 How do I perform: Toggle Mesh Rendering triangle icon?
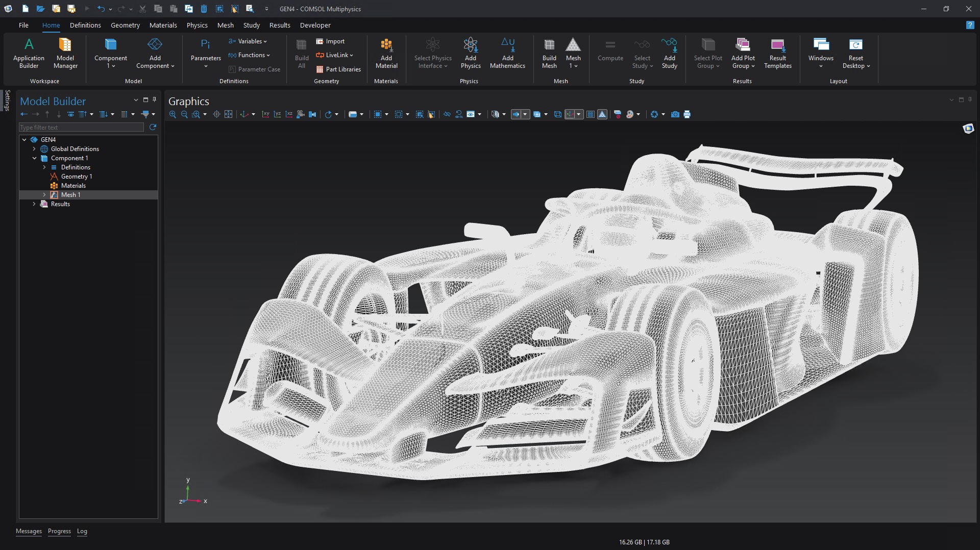click(x=602, y=114)
